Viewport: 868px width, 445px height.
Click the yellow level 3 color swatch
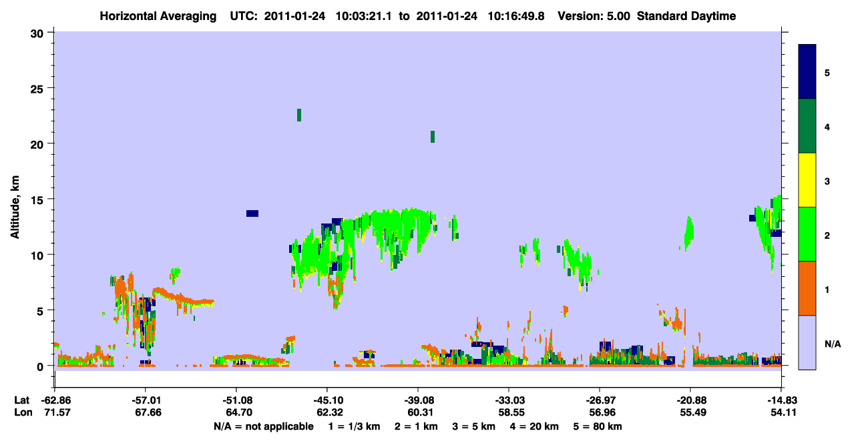click(x=807, y=180)
